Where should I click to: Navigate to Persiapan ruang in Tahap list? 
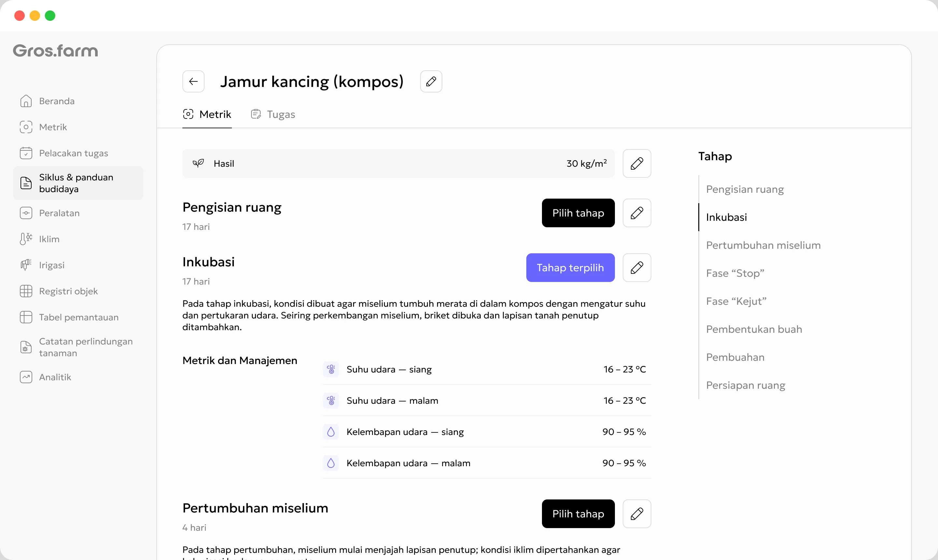coord(746,385)
